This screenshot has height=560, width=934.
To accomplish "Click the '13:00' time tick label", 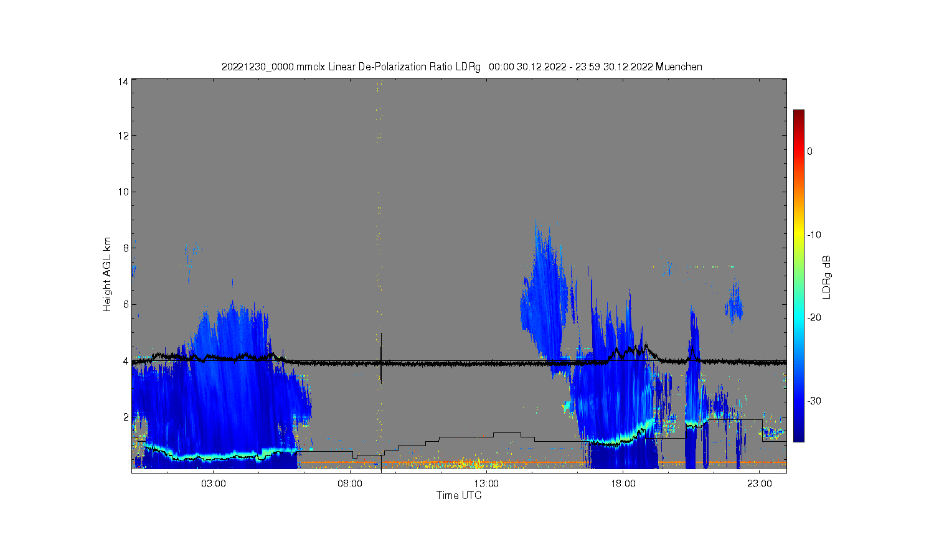I will (x=486, y=483).
